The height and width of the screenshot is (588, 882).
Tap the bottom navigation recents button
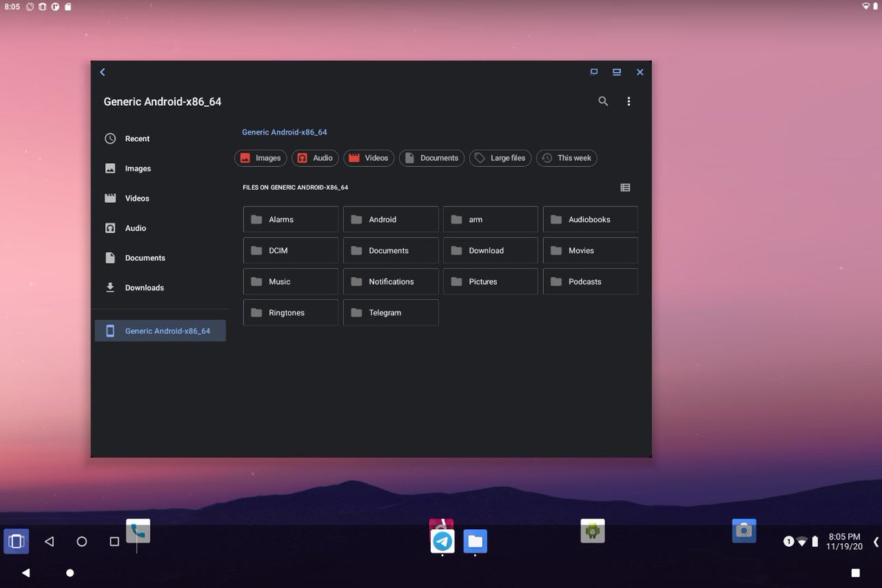point(856,573)
